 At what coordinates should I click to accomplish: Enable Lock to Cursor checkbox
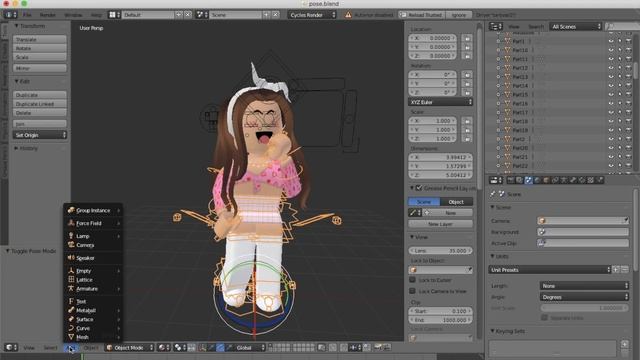pyautogui.click(x=412, y=280)
